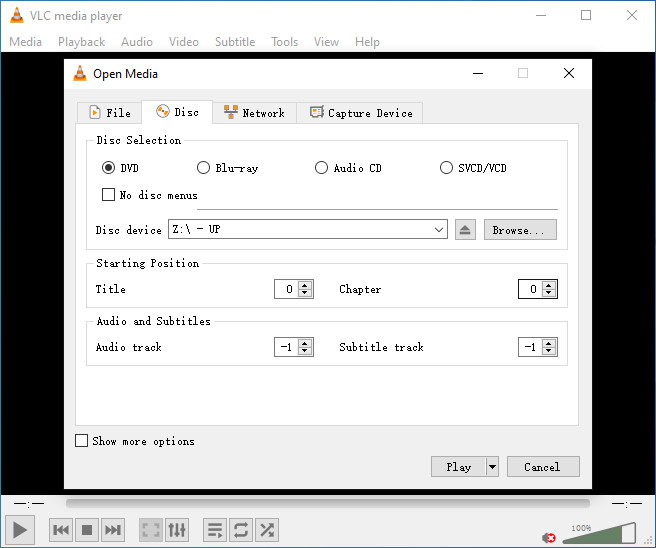Image resolution: width=656 pixels, height=548 pixels.
Task: Open the Help menu
Action: (367, 42)
